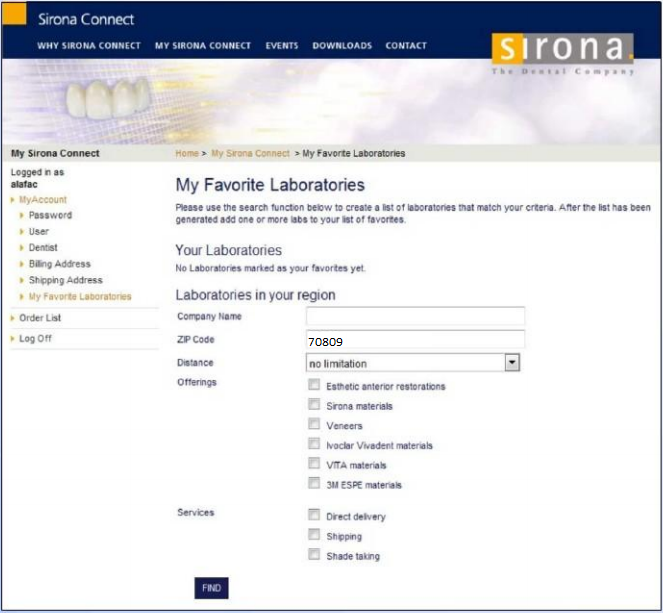Image resolution: width=665 pixels, height=614 pixels.
Task: Open the Distance dropdown arrow
Action: click(x=512, y=363)
